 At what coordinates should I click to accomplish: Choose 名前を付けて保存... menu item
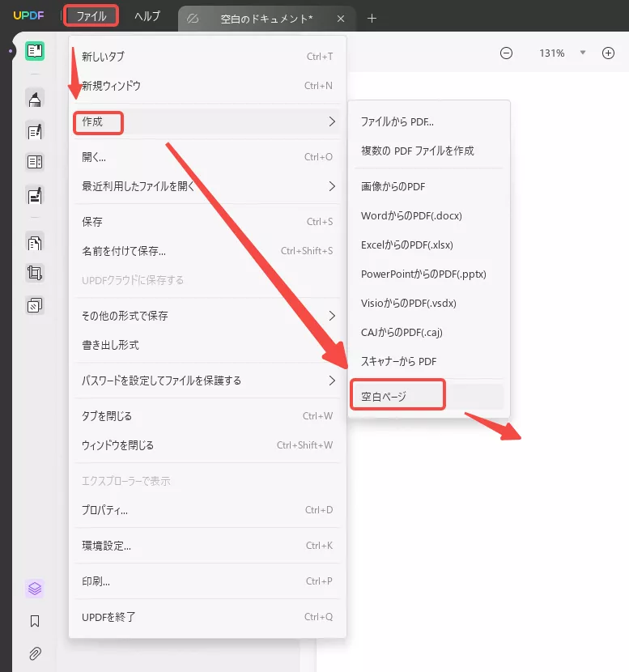tap(207, 251)
